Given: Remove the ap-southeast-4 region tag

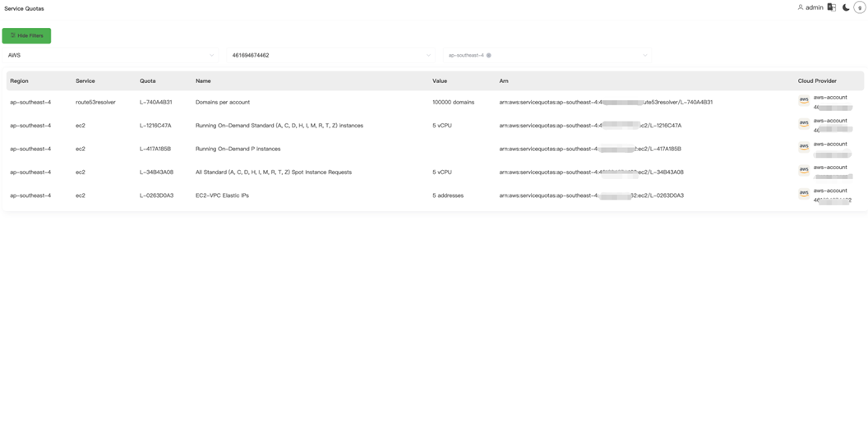Looking at the screenshot, I should [x=489, y=55].
